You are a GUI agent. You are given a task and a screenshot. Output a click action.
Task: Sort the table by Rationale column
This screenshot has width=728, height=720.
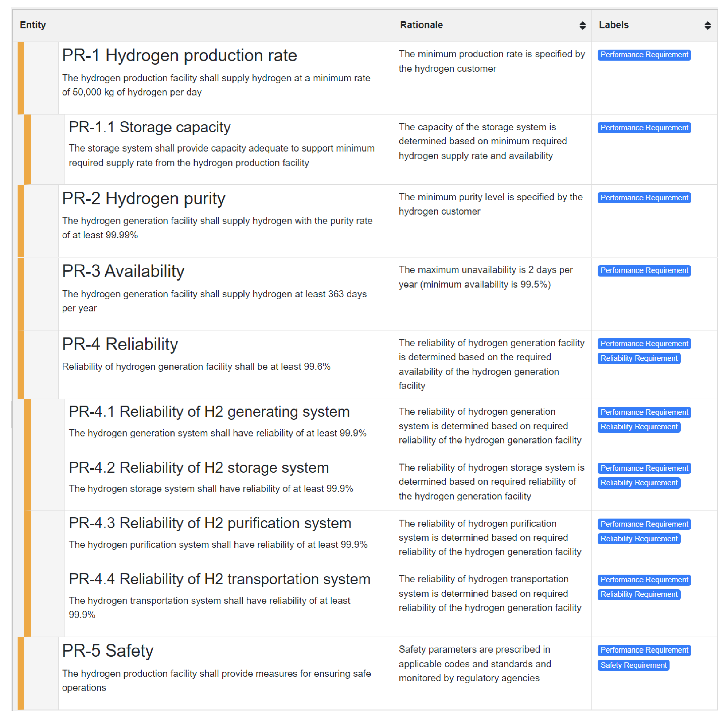(582, 25)
